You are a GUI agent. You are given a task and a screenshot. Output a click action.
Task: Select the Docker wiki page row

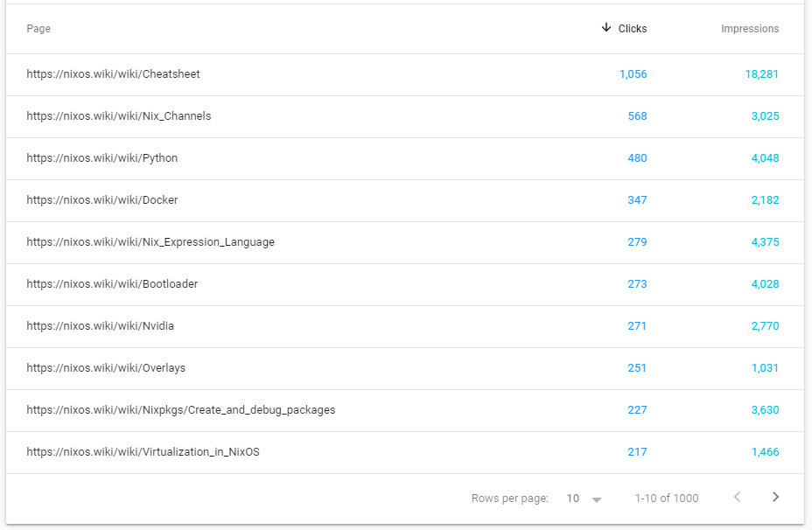405,200
